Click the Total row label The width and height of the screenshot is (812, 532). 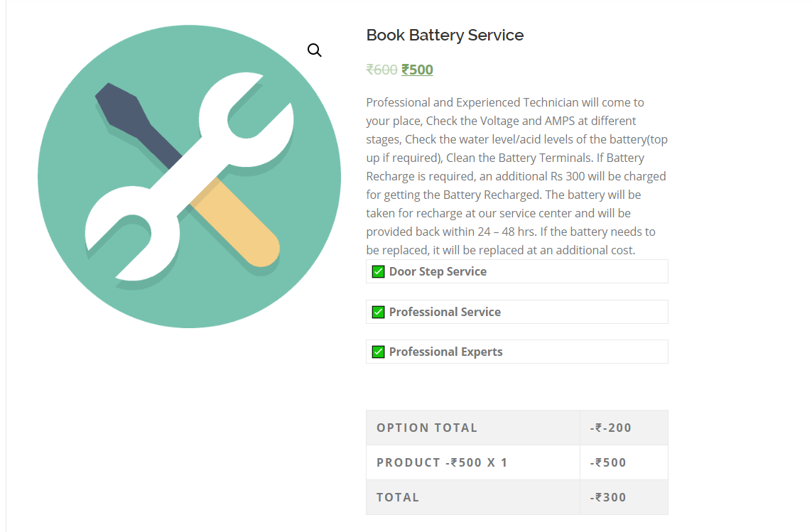click(x=398, y=497)
